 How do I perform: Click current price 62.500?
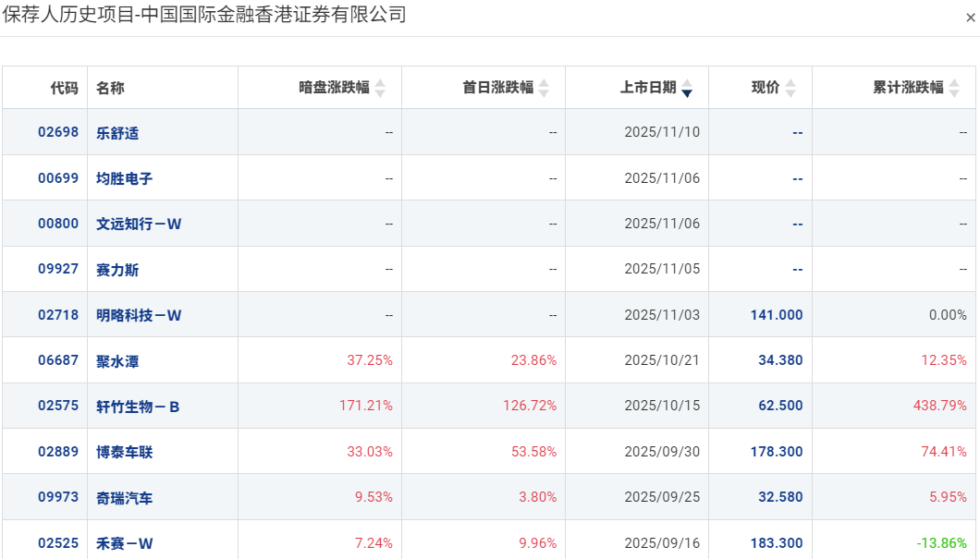(x=780, y=406)
